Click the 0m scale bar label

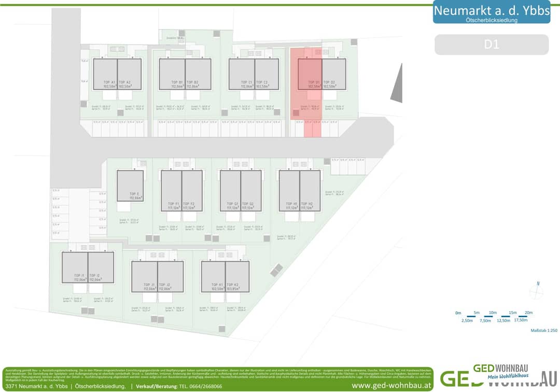pyautogui.click(x=458, y=313)
